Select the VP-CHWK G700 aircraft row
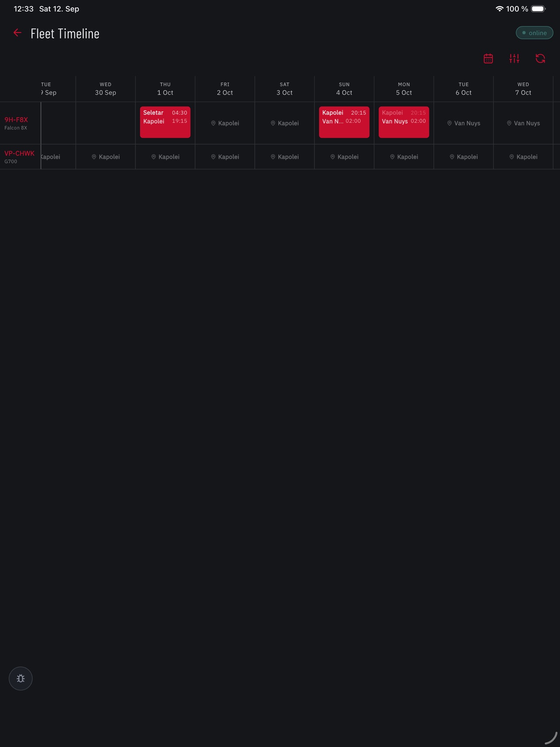Screen dimensions: 560x747 click(20, 157)
